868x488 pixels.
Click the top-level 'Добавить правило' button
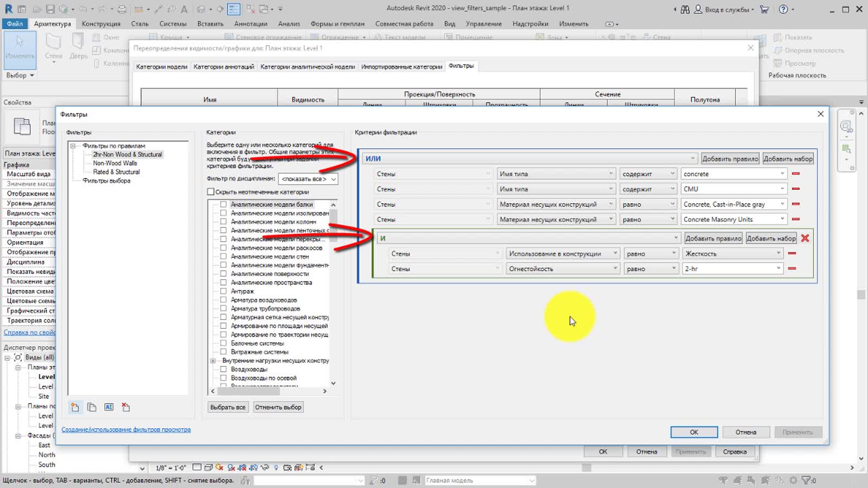click(730, 159)
